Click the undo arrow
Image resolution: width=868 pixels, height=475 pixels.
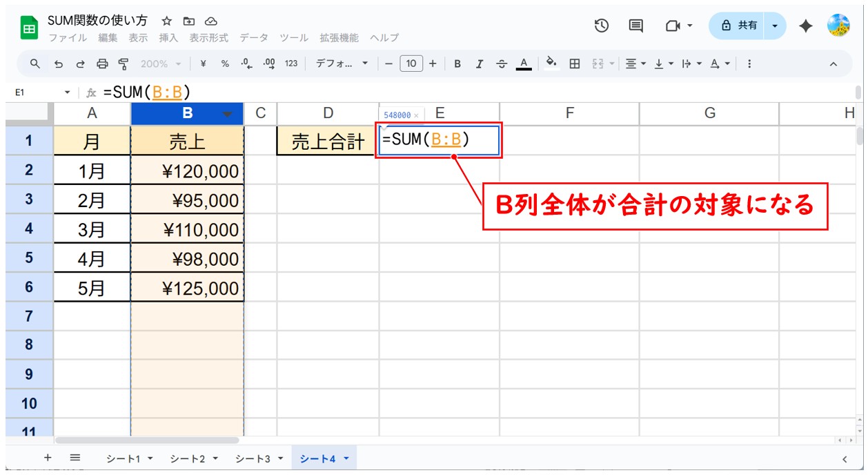click(59, 64)
